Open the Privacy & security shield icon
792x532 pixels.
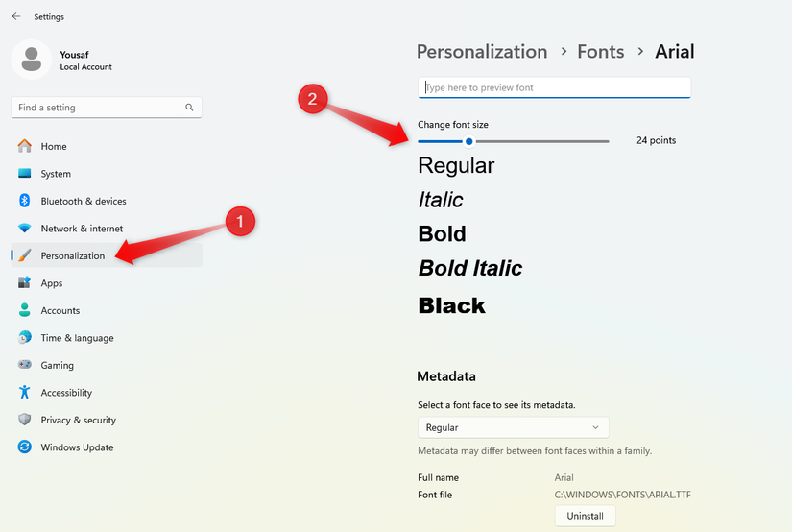(x=24, y=420)
